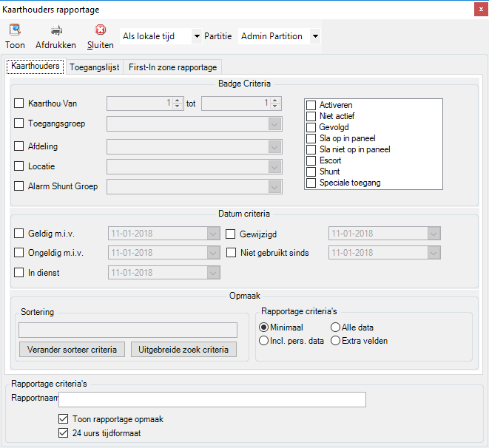The image size is (489, 448).
Task: Expand the Toegangsgroep dropdown
Action: (x=274, y=124)
